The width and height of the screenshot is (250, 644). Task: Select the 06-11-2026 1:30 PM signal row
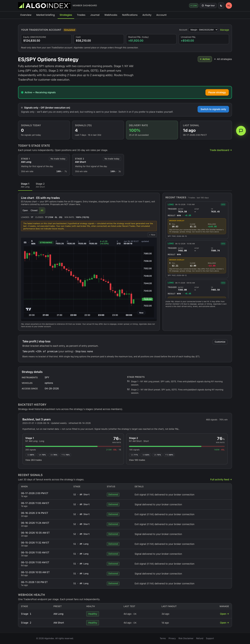(125, 584)
